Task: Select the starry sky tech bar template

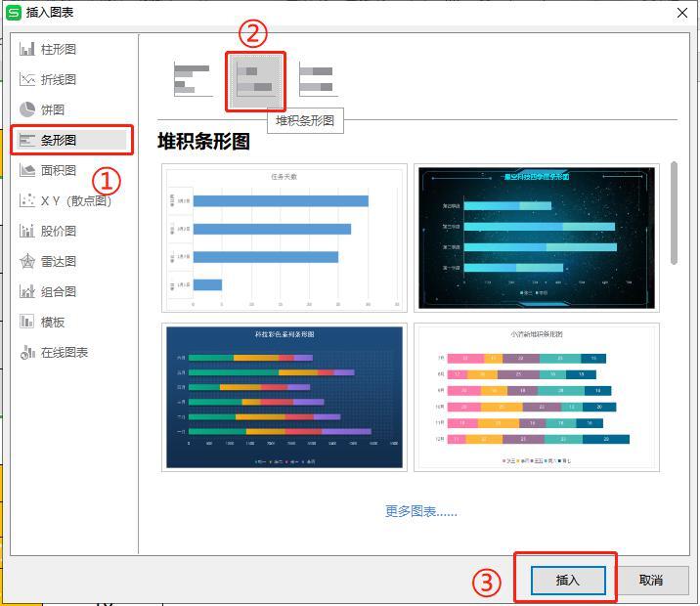Action: (537, 238)
